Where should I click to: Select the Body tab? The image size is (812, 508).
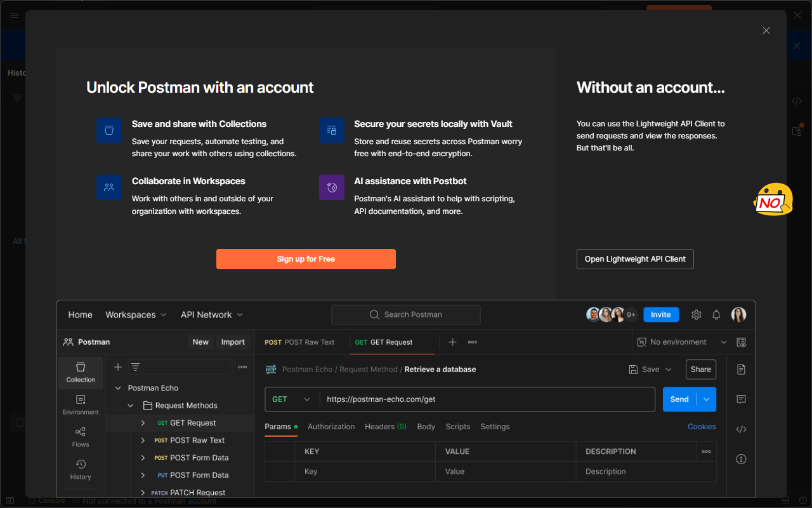(x=426, y=427)
